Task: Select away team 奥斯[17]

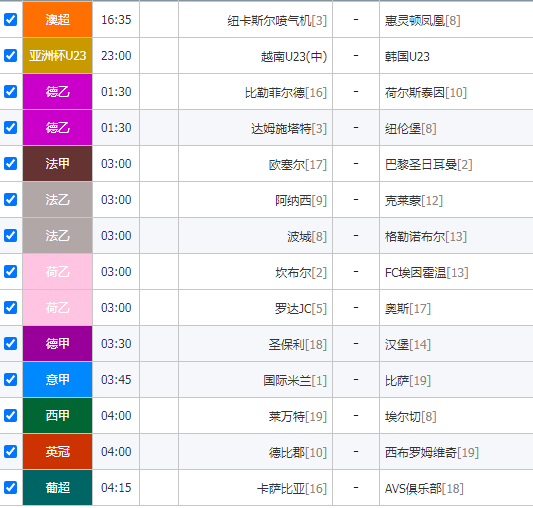Action: pyautogui.click(x=408, y=309)
